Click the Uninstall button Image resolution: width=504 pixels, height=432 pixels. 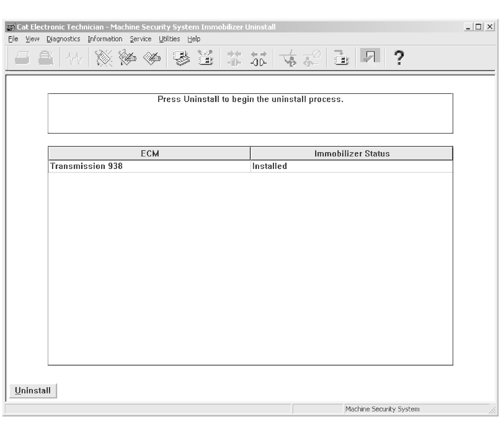(33, 391)
